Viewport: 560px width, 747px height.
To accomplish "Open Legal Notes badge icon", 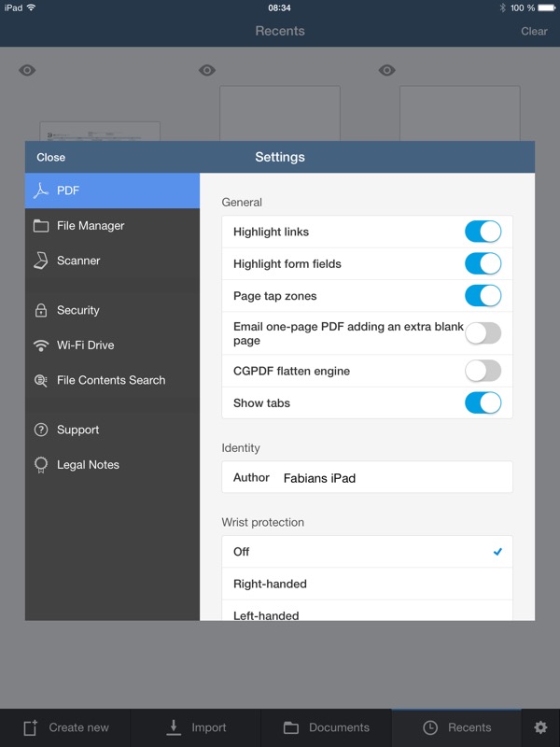I will (40, 465).
